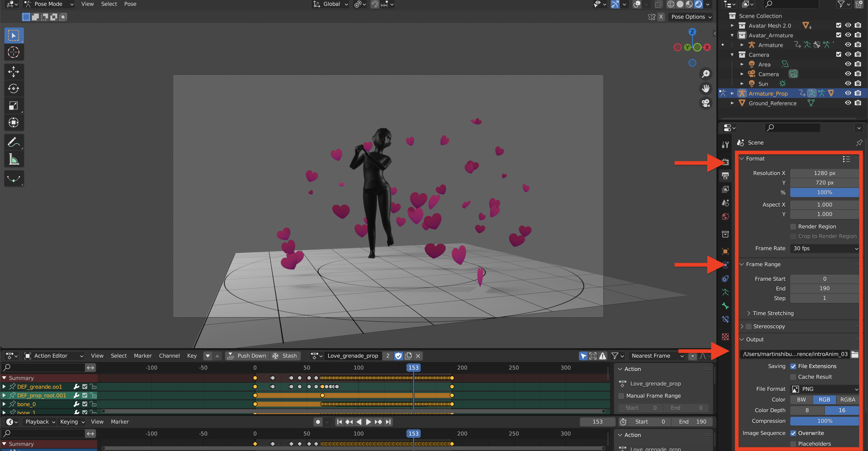868x451 pixels.
Task: Open the Marker menu in Action Editor
Action: pos(143,355)
